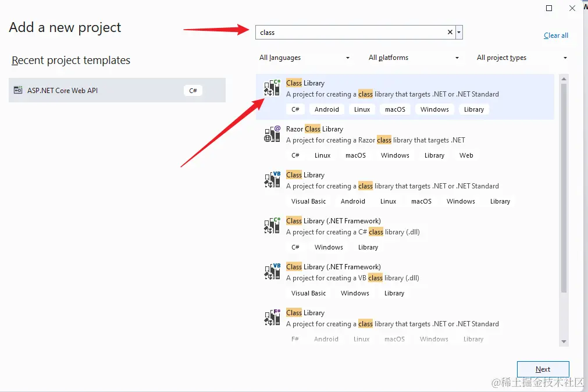The height and width of the screenshot is (392, 588).
Task: Click the C# Class Library (.NET Framework) icon
Action: coord(272,226)
